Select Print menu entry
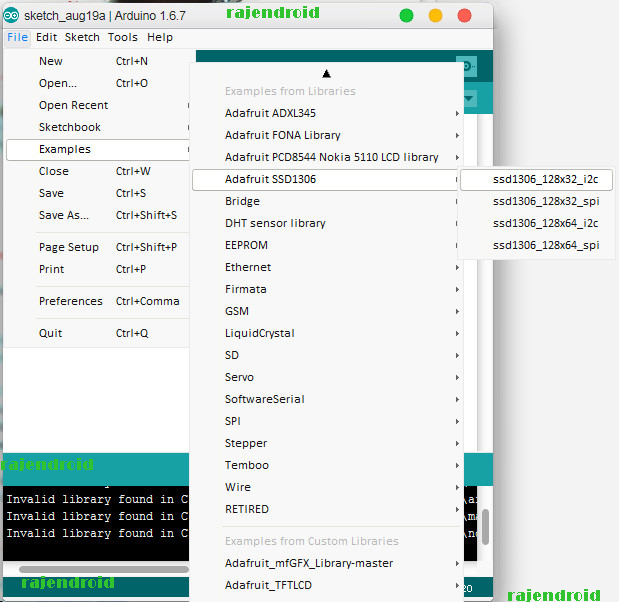This screenshot has width=619, height=602. (x=98, y=270)
